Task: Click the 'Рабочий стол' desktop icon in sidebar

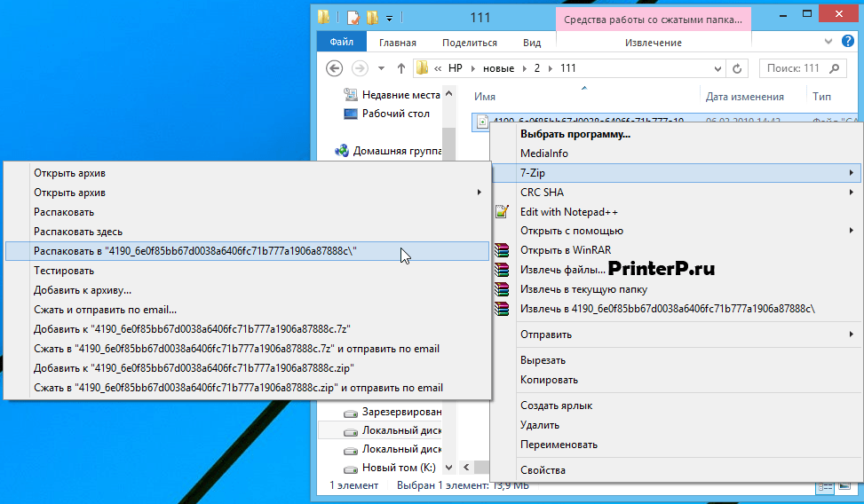Action: [350, 114]
